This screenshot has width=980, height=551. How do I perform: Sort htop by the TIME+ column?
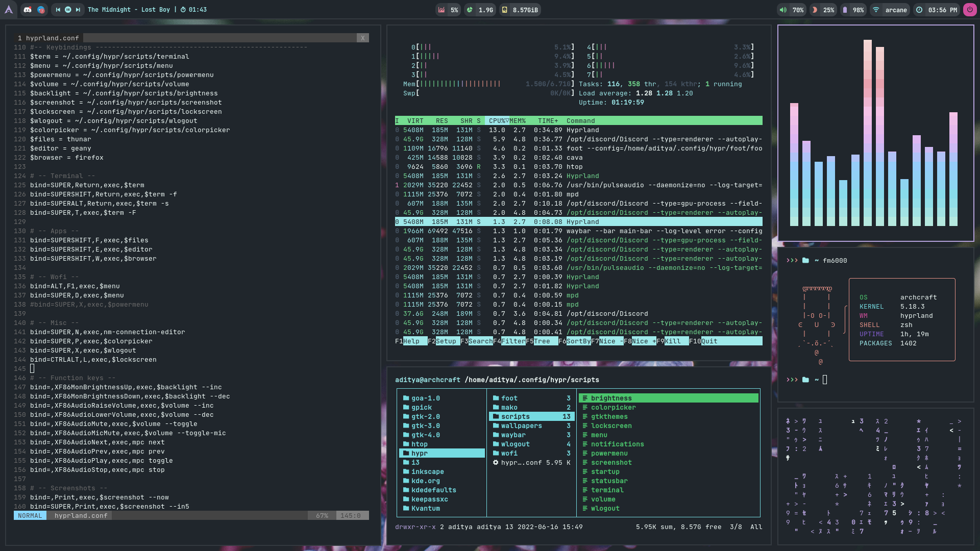pyautogui.click(x=548, y=121)
